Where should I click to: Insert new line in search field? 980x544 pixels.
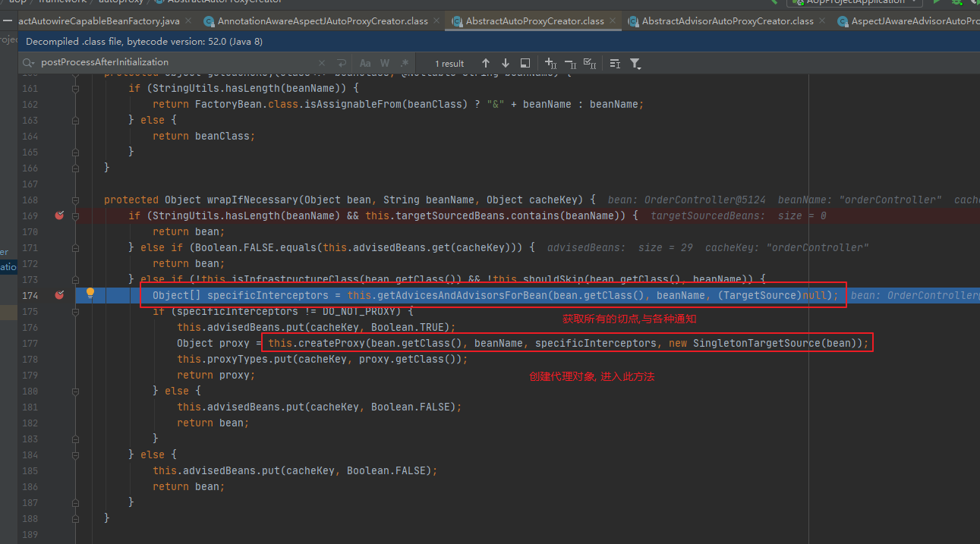pyautogui.click(x=342, y=63)
